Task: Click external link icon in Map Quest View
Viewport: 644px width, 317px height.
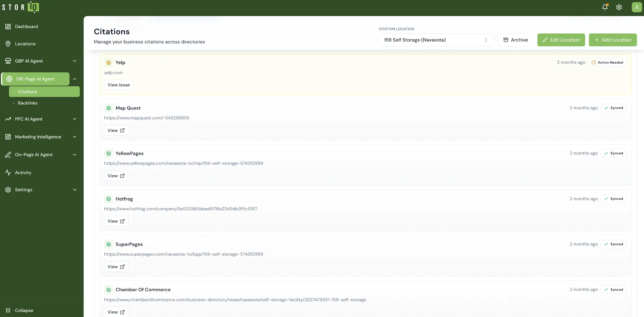Action: (x=122, y=130)
